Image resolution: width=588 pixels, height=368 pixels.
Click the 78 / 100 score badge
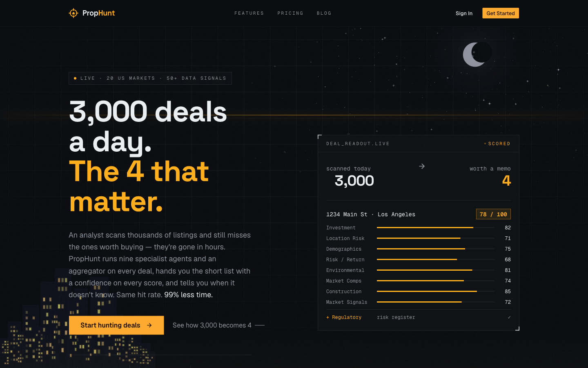pos(493,214)
